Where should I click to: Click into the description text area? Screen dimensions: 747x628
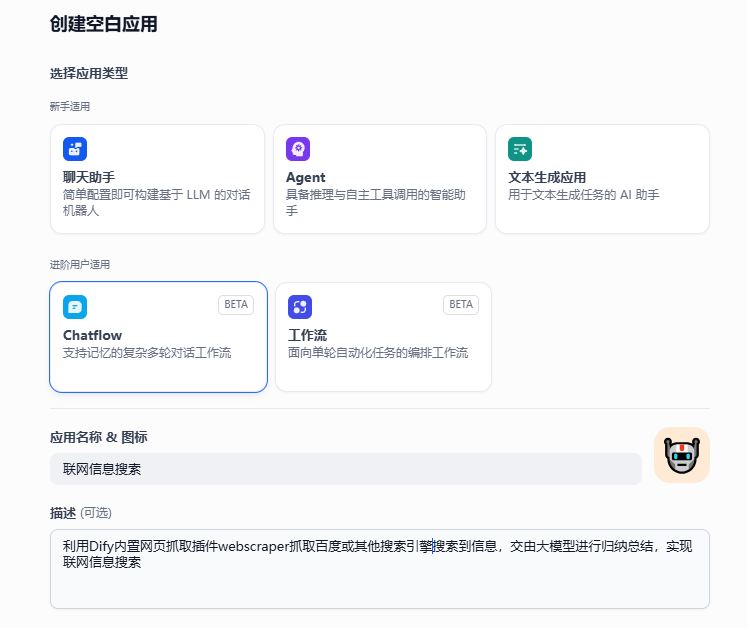(380, 569)
